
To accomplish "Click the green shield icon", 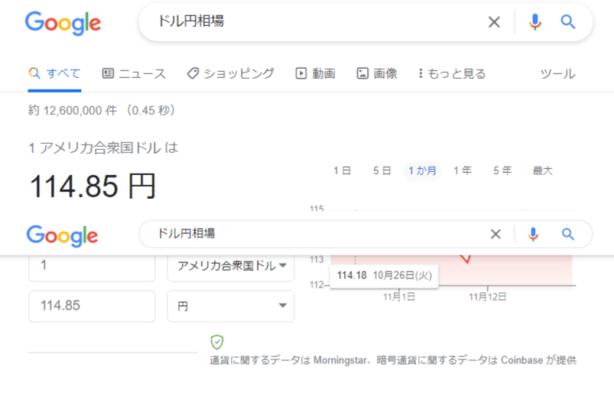I will coord(217,342).
